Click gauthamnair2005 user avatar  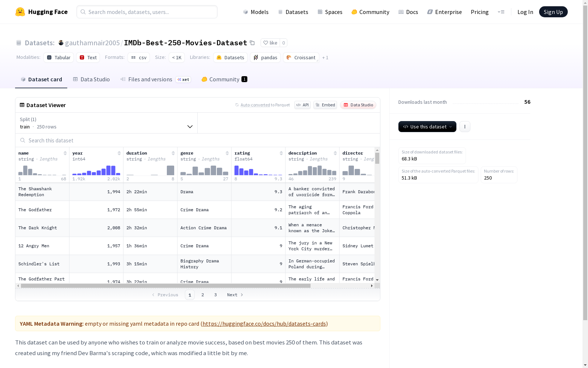tap(61, 43)
